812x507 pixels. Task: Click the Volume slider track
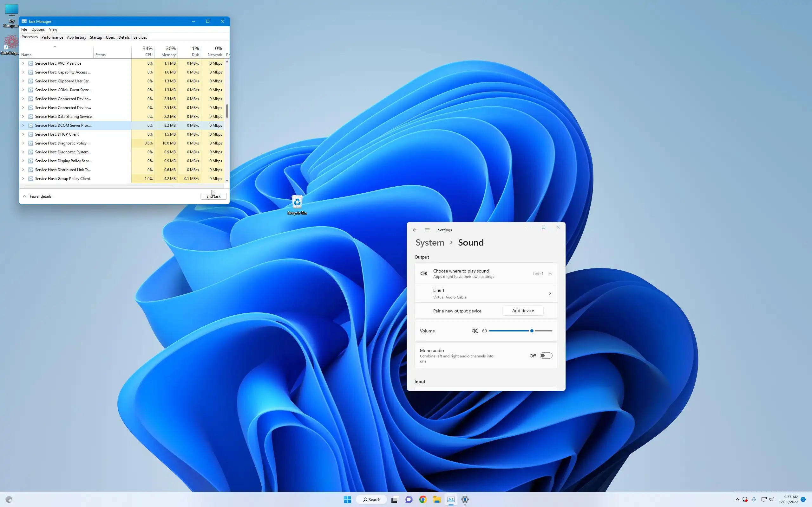point(510,331)
